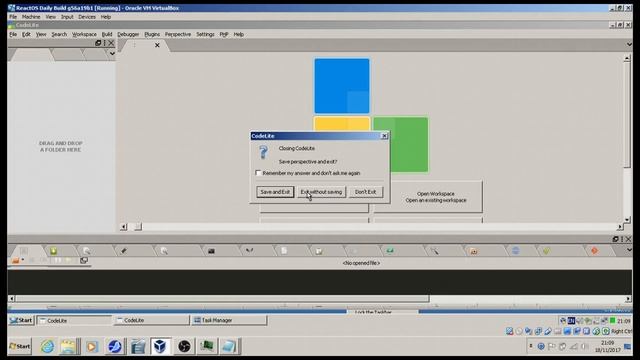The image size is (640, 360).
Task: Float the bottom output pane
Action: point(616,239)
